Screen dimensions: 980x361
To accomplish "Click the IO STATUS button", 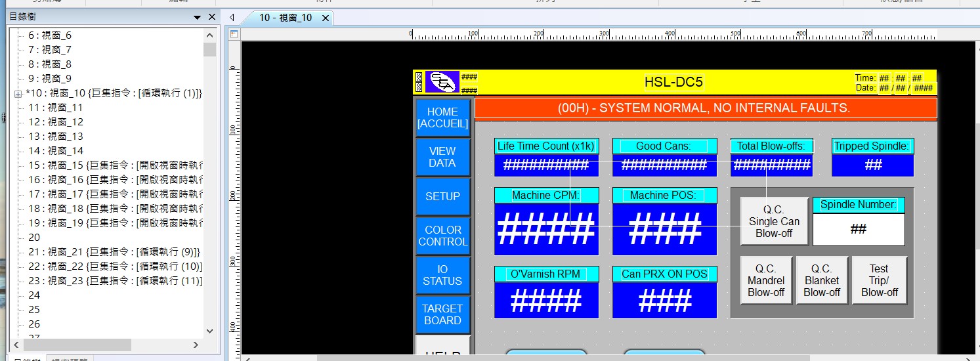I will [442, 275].
